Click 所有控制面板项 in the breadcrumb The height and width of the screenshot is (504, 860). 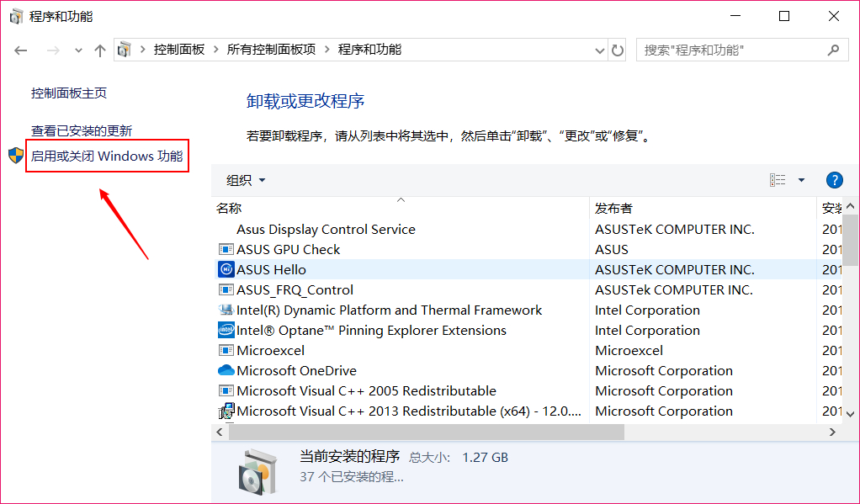coord(271,50)
